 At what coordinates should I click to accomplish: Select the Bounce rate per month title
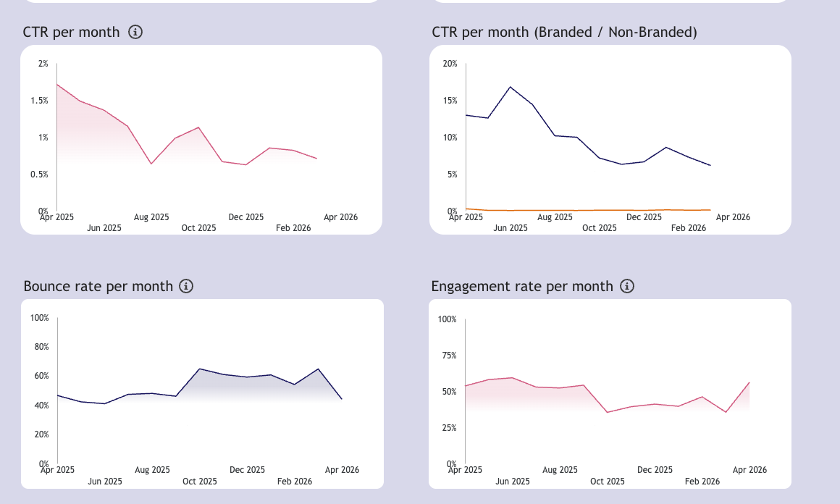[x=97, y=286]
